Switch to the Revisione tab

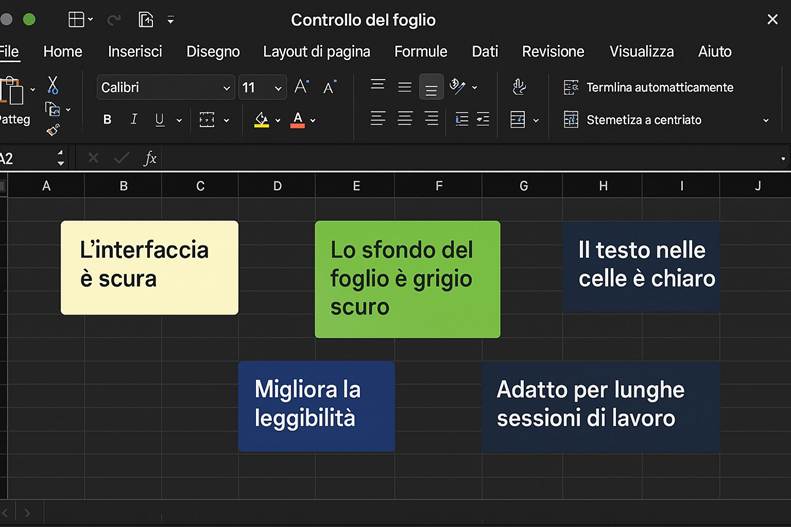553,51
